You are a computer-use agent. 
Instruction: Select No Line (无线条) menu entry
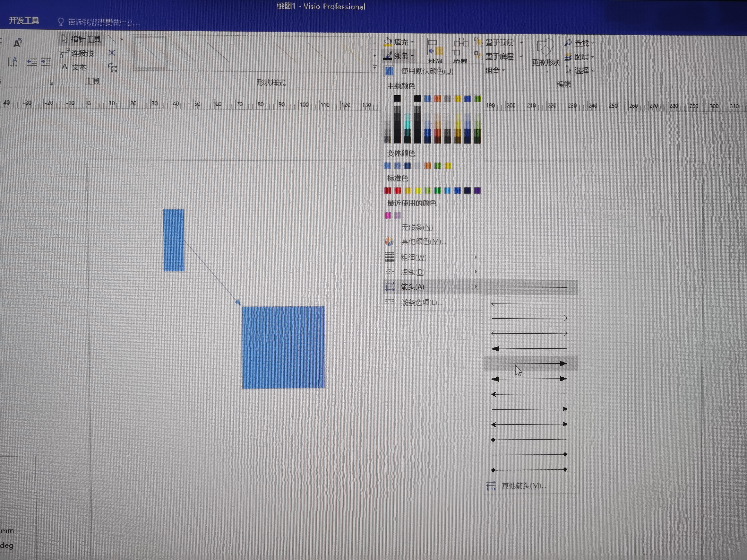point(417,227)
